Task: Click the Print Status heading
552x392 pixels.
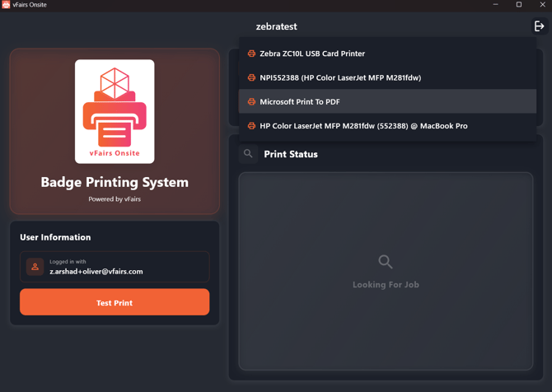Action: point(290,154)
